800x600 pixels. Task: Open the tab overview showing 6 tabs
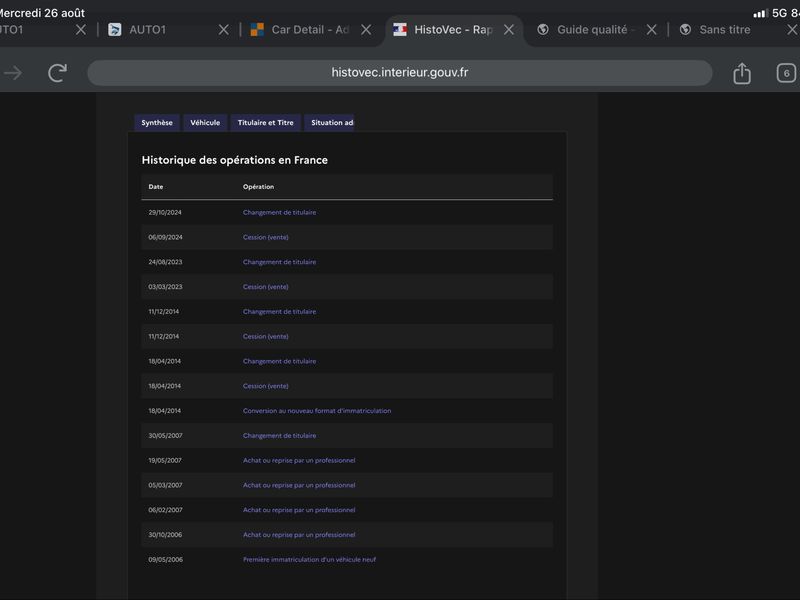[x=786, y=73]
